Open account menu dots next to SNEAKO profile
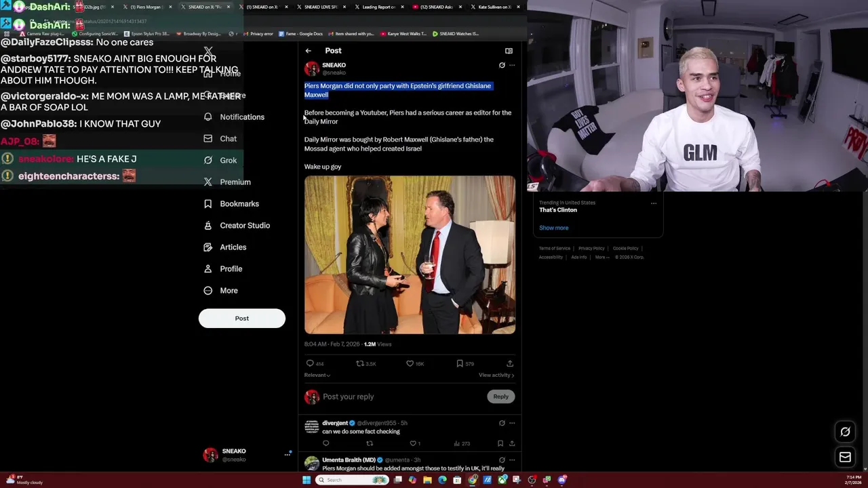 [288, 455]
